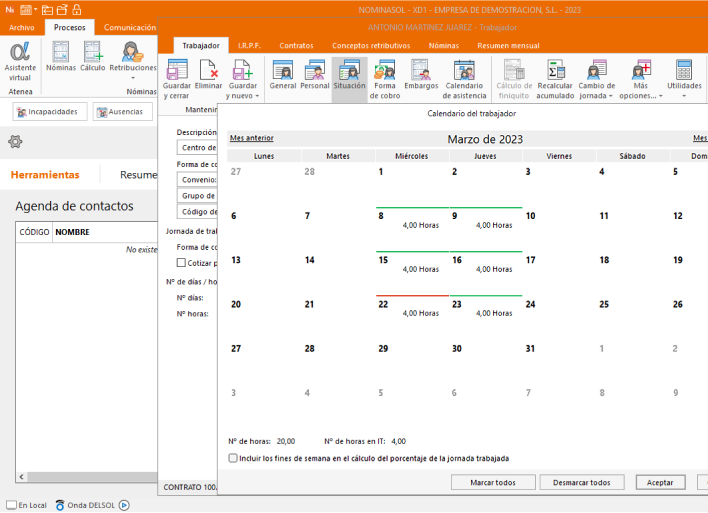This screenshot has height=513, width=708.
Task: Toggle the En Local checkbox
Action: (12, 504)
